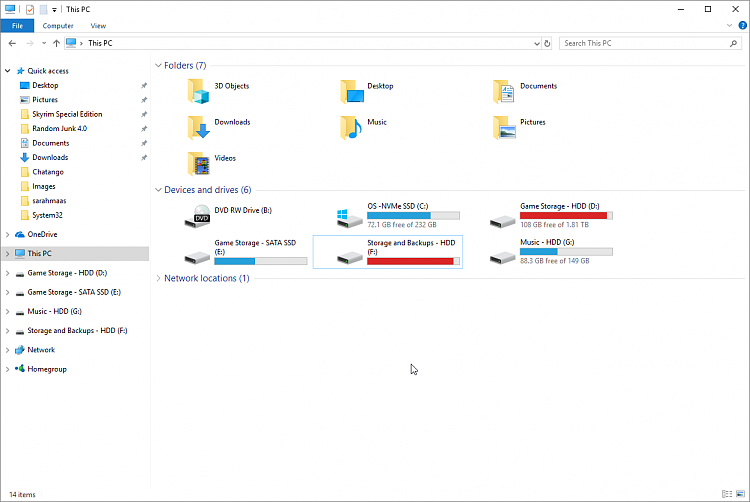Viewport: 750px width, 502px height.
Task: Expand the ribbon with the chevron
Action: pyautogui.click(x=729, y=25)
